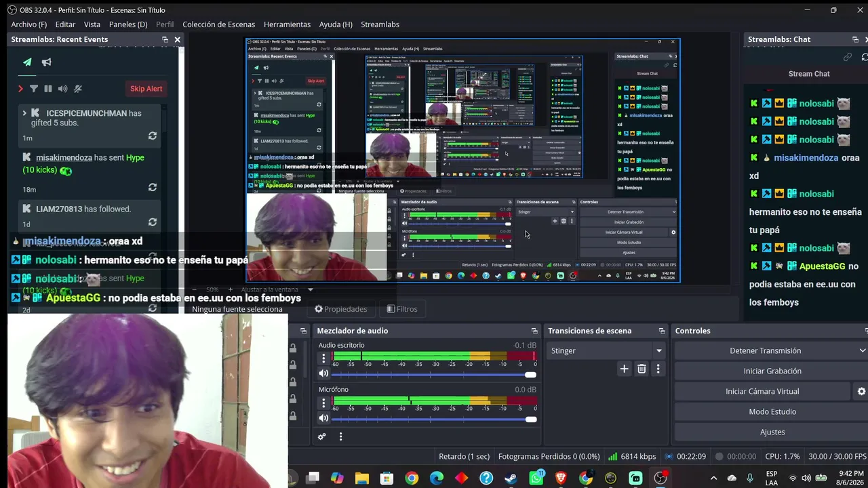Open File Explorer from the taskbar
Viewport: 868px width, 488px height.
point(361,479)
